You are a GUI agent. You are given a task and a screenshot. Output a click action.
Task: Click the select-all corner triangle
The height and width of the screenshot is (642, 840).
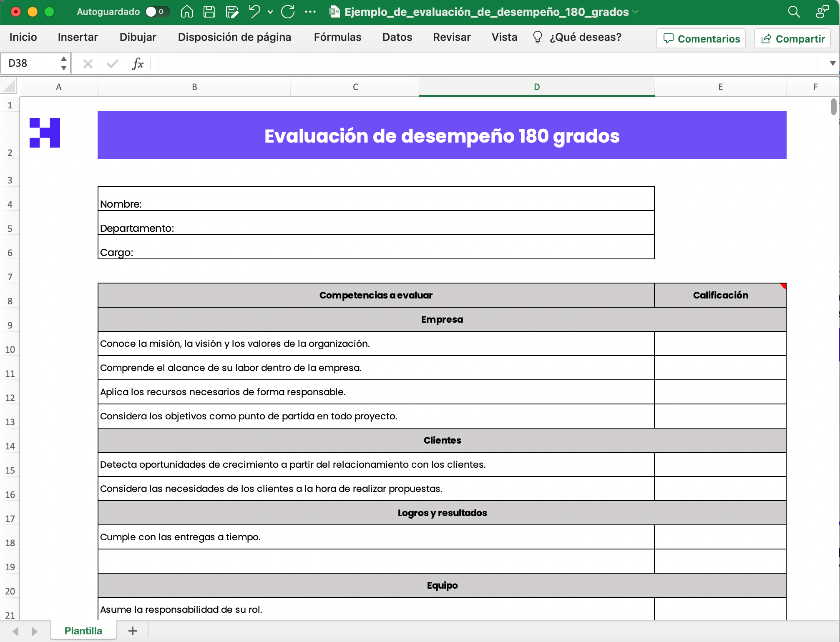(x=9, y=87)
